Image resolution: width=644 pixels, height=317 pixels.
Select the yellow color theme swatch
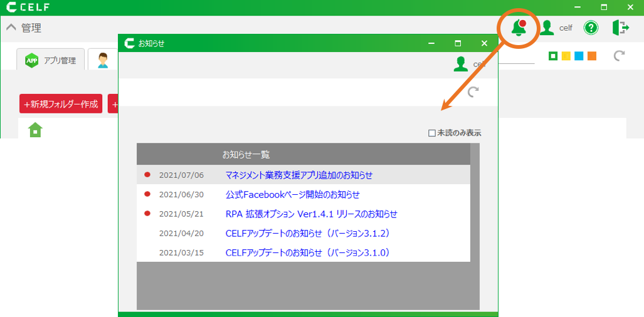(566, 56)
